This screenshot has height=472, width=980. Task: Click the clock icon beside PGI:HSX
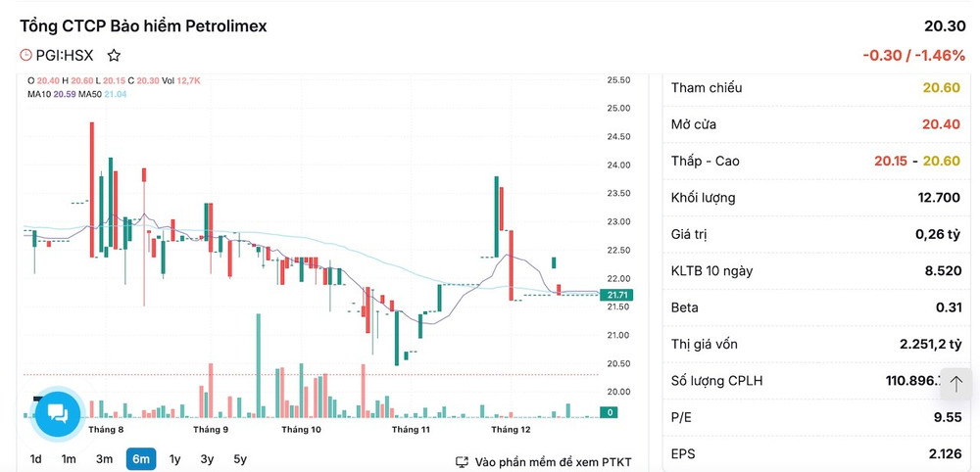(x=26, y=56)
